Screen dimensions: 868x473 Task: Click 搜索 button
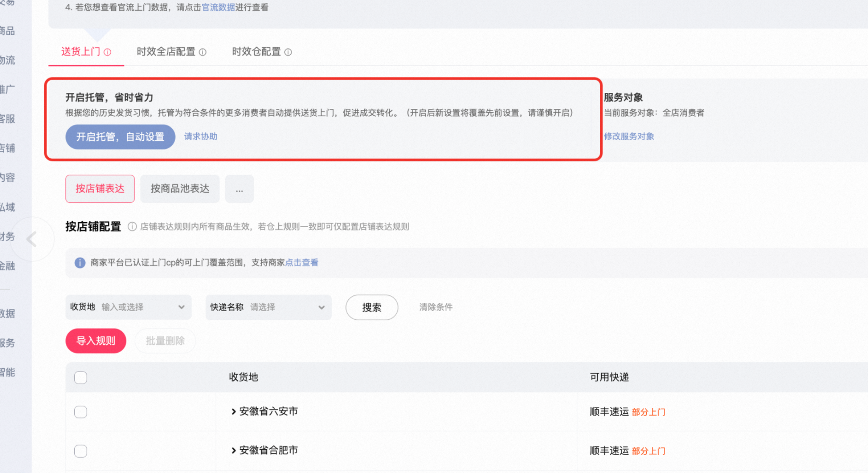[372, 307]
